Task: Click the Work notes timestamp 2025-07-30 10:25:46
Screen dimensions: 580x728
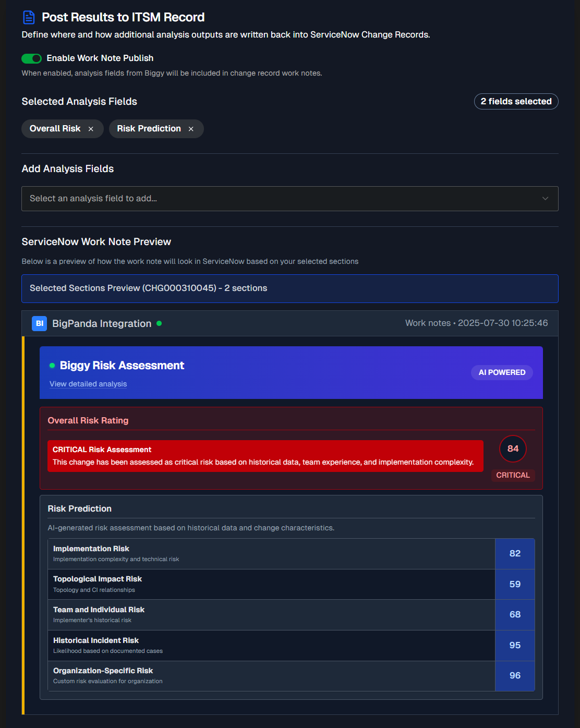Action: 477,323
